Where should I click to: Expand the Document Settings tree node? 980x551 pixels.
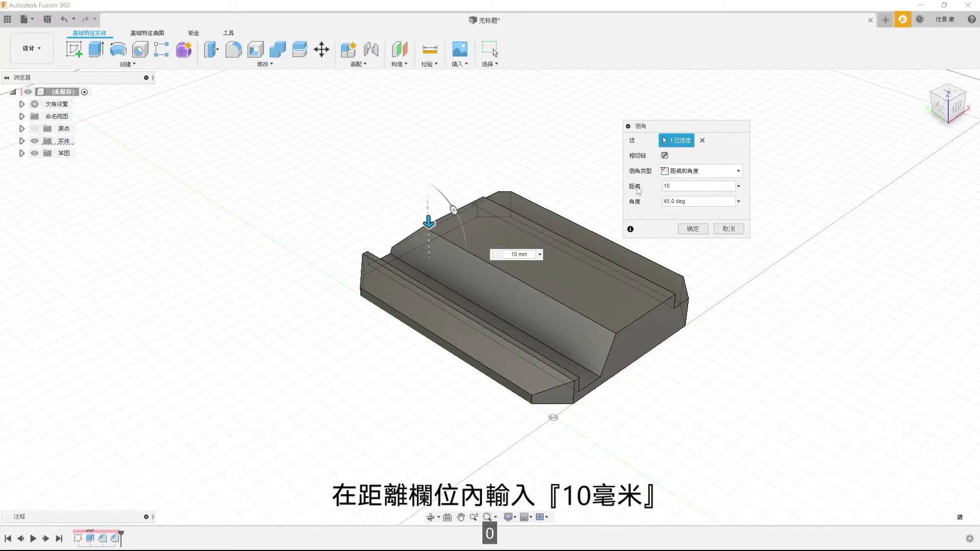22,104
